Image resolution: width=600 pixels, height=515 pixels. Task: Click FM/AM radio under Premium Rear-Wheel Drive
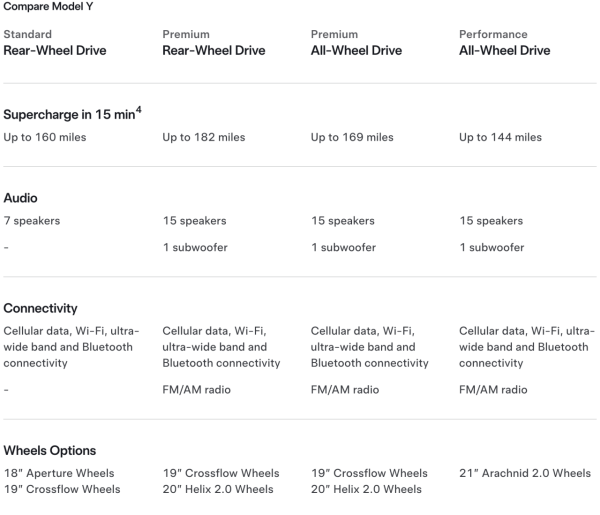pyautogui.click(x=196, y=390)
